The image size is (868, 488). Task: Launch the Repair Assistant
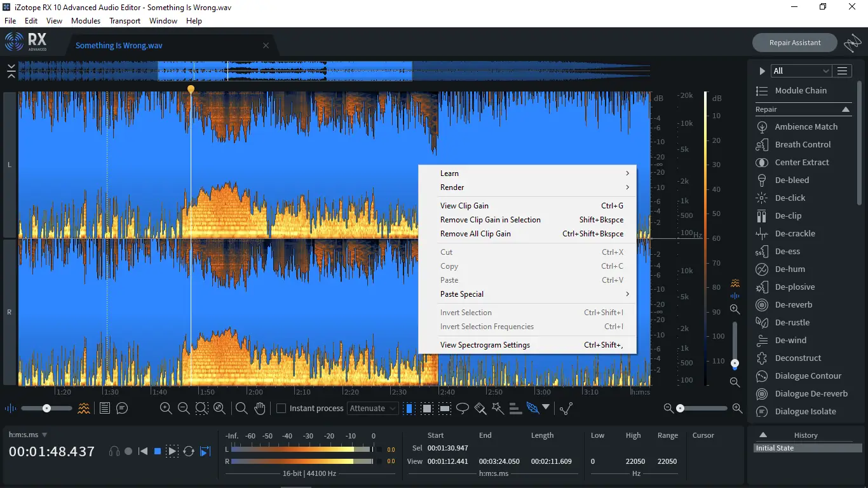pos(794,43)
